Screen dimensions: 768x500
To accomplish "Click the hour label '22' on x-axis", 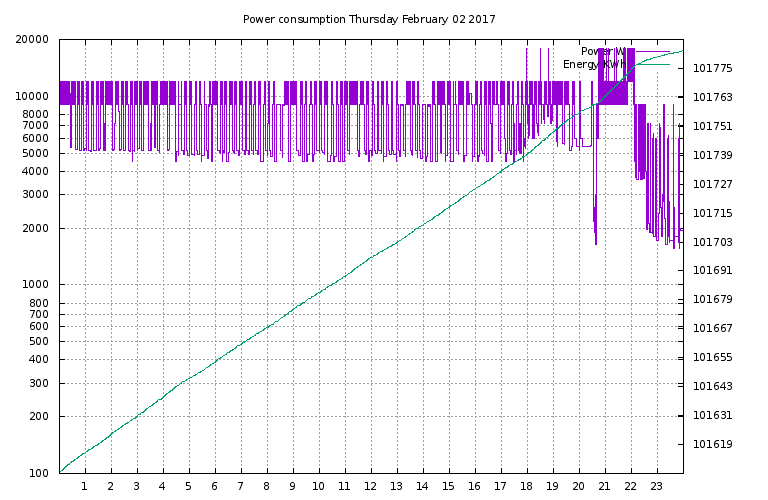I will click(630, 486).
